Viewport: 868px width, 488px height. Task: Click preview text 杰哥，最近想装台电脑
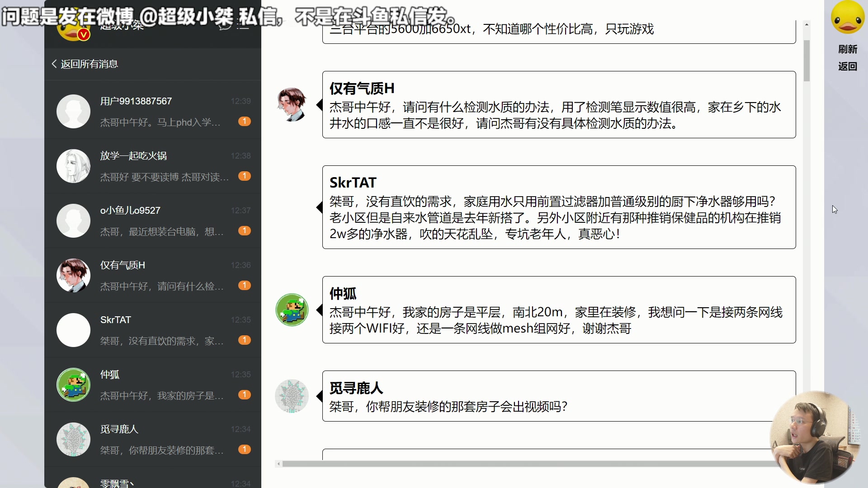coord(162,232)
